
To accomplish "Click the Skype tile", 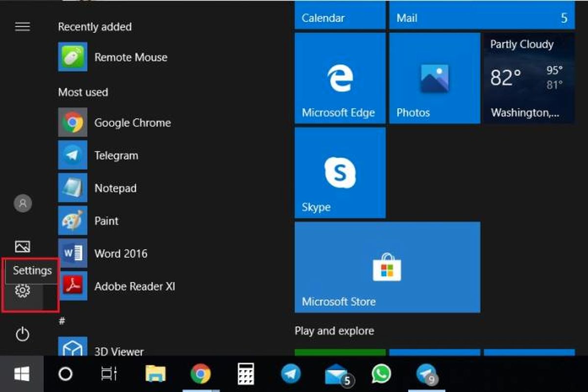I will click(340, 173).
